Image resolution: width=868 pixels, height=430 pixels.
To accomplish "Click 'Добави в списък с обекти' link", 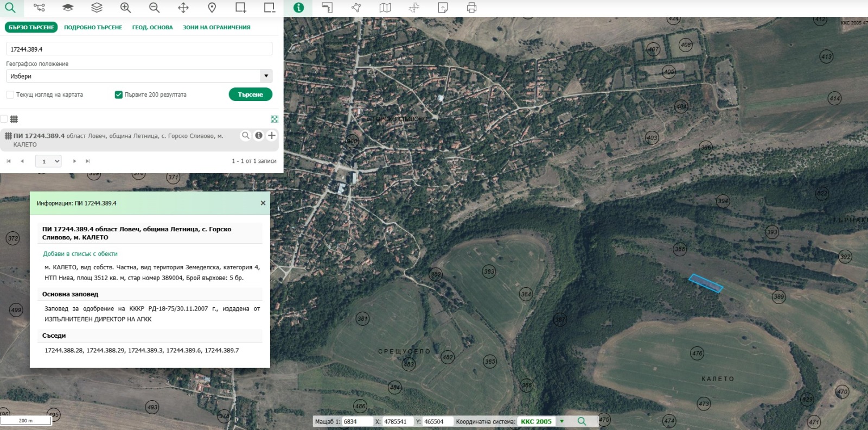I will point(80,254).
